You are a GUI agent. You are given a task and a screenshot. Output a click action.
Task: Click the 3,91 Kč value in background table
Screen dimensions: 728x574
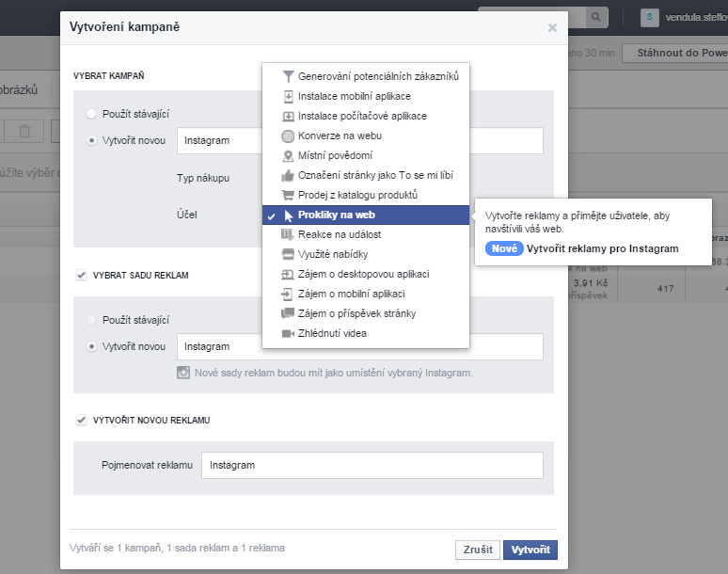591,283
